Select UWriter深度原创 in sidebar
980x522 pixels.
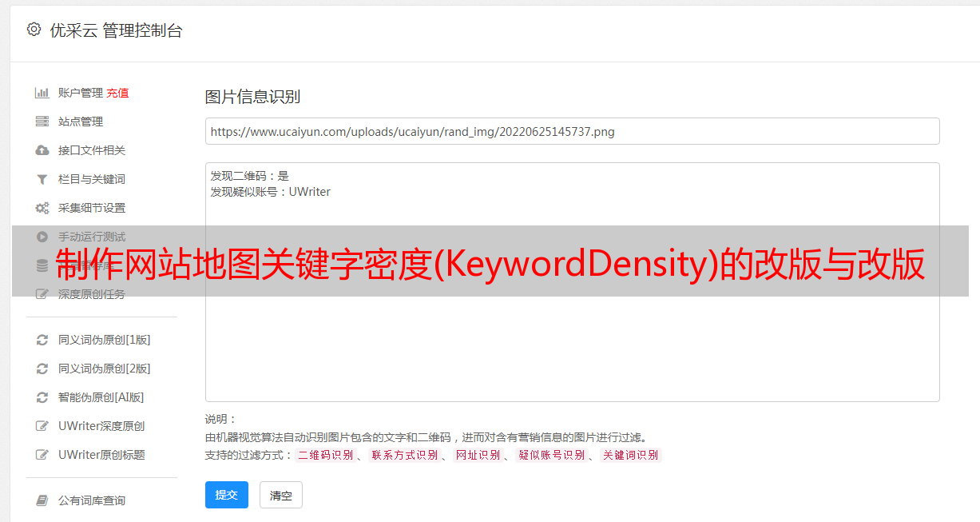point(101,426)
